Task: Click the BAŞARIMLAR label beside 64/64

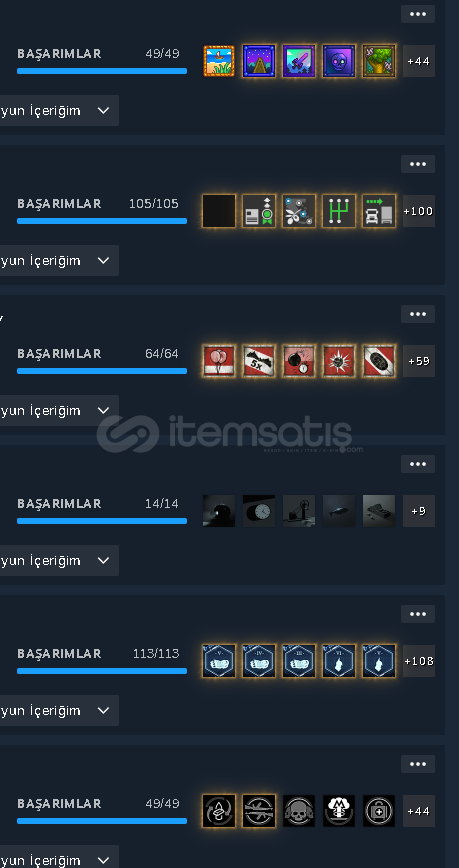Action: [59, 354]
